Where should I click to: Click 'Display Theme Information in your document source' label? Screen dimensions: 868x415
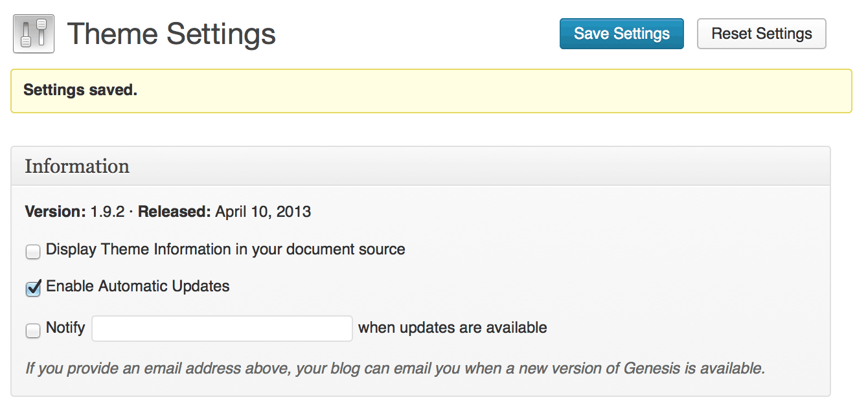coord(225,250)
